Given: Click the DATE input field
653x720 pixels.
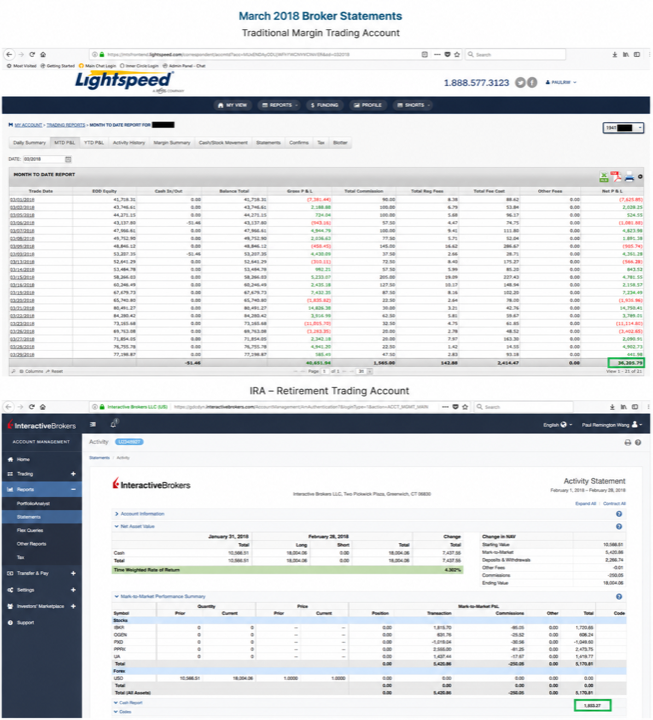Looking at the screenshot, I should coord(44,159).
